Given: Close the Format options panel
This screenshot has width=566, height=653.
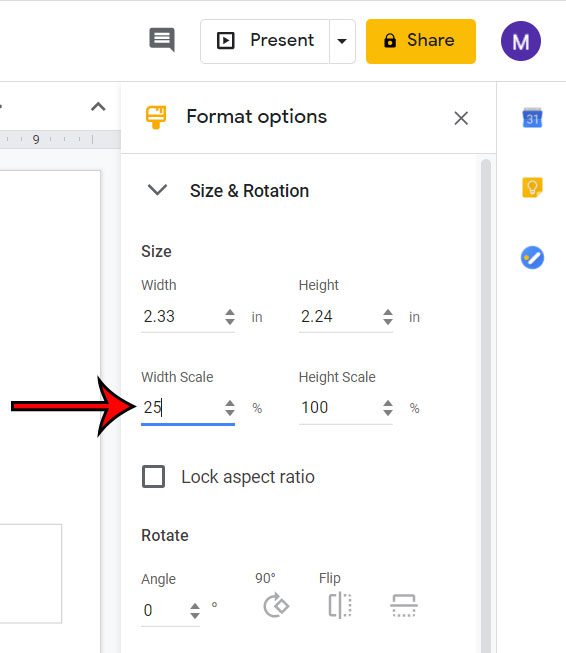Looking at the screenshot, I should [461, 118].
